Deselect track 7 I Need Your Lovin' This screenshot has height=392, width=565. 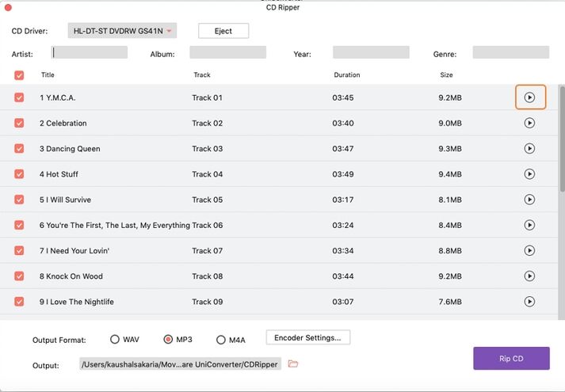[19, 250]
